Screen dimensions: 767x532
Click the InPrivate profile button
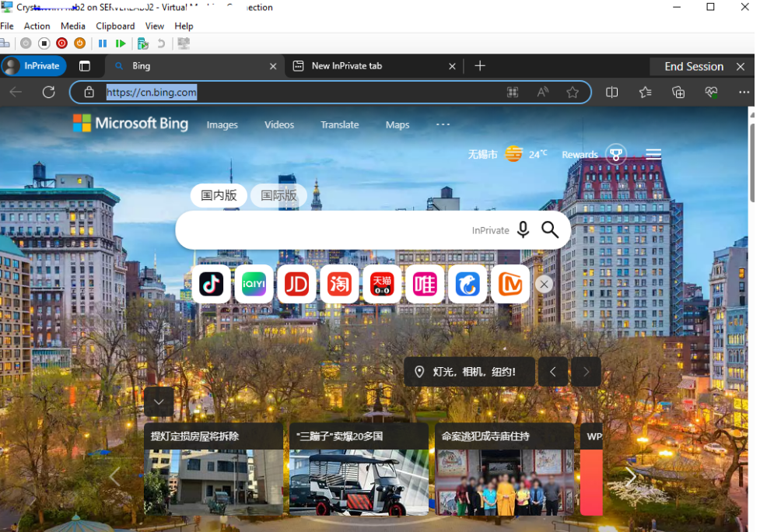(x=33, y=66)
